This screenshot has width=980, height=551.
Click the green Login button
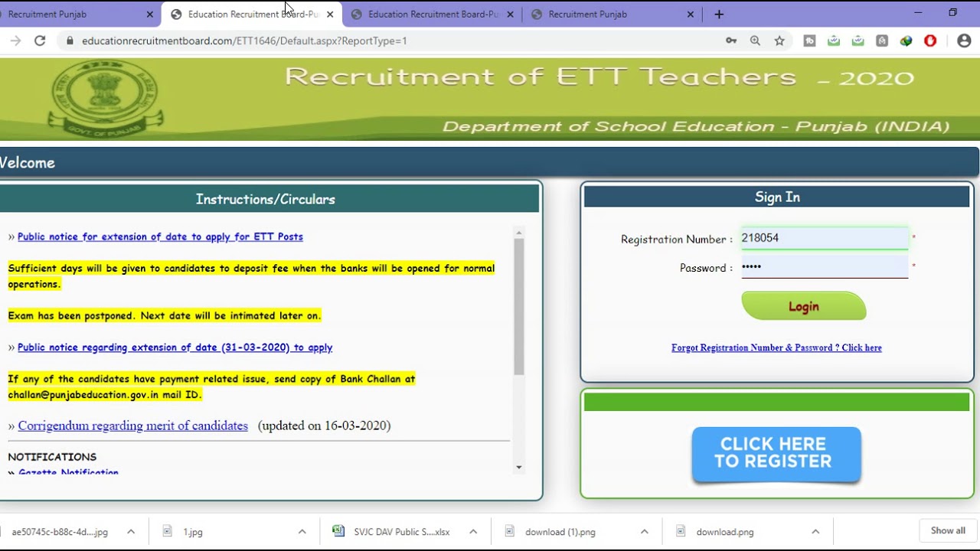(x=803, y=306)
